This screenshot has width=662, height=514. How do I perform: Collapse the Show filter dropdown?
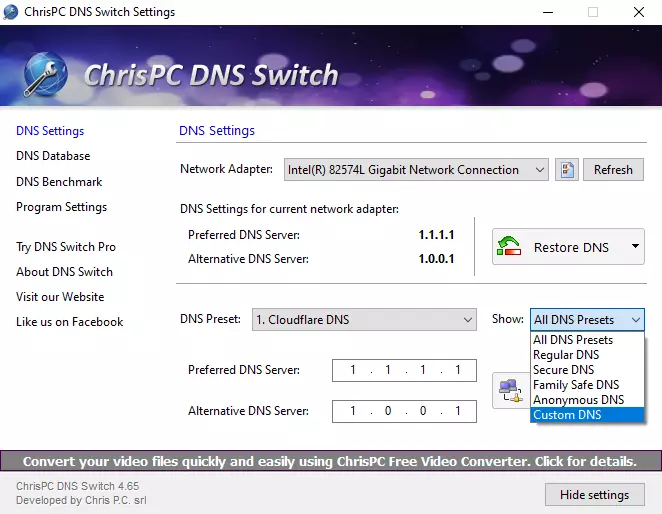tap(635, 320)
